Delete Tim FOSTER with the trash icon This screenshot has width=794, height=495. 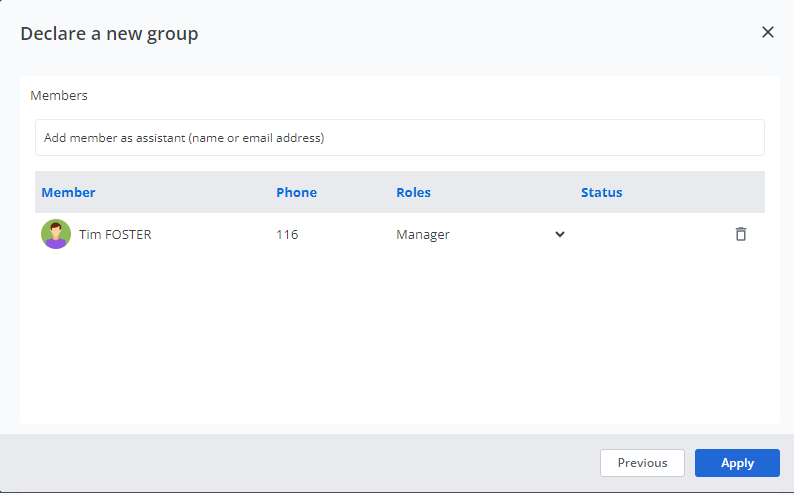(740, 234)
